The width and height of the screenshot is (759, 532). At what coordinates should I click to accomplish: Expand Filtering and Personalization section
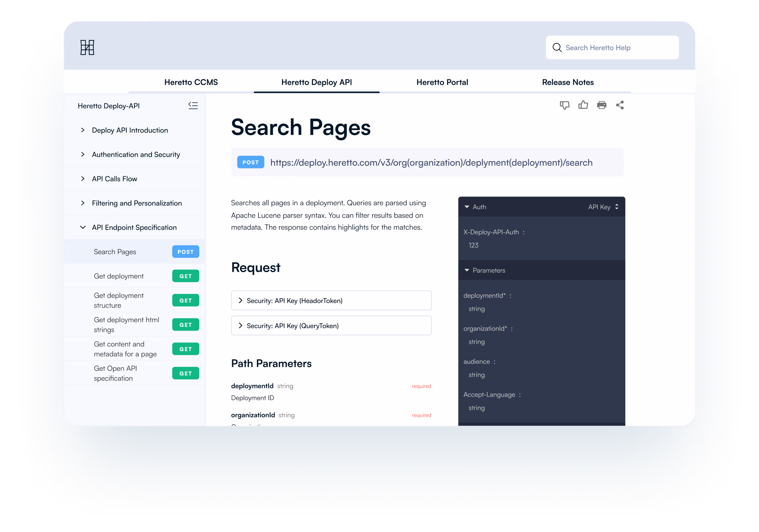click(83, 203)
